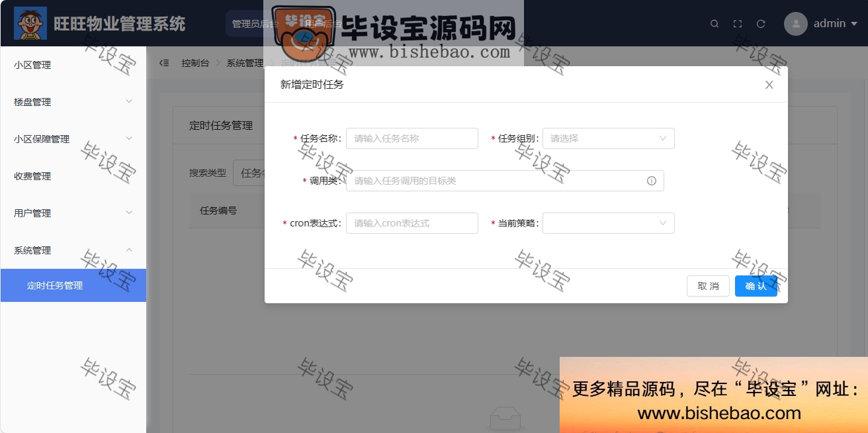Click the refresh icon in header
The height and width of the screenshot is (433, 868).
coord(761,24)
